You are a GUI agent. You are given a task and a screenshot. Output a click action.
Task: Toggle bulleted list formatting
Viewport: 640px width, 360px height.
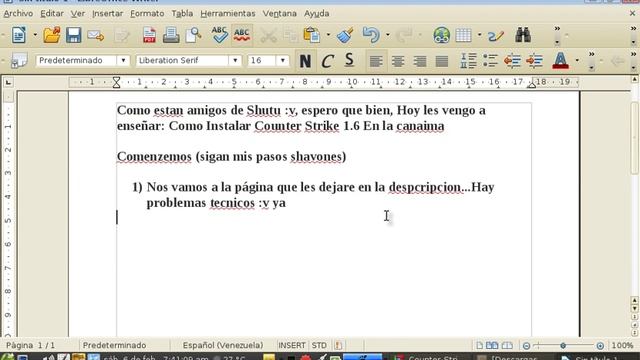click(490, 61)
